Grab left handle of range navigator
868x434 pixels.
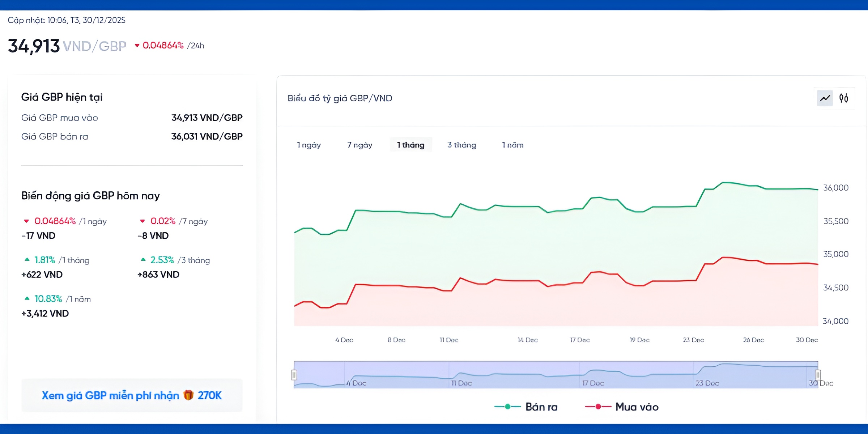(294, 375)
